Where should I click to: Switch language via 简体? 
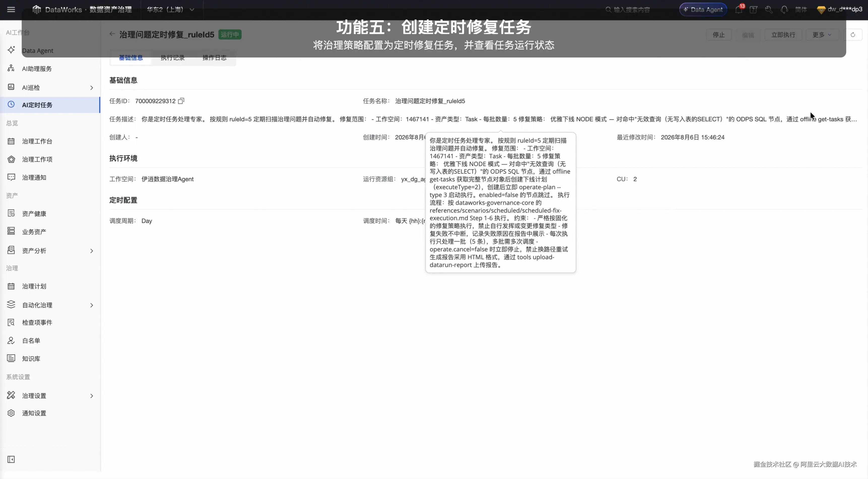801,9
